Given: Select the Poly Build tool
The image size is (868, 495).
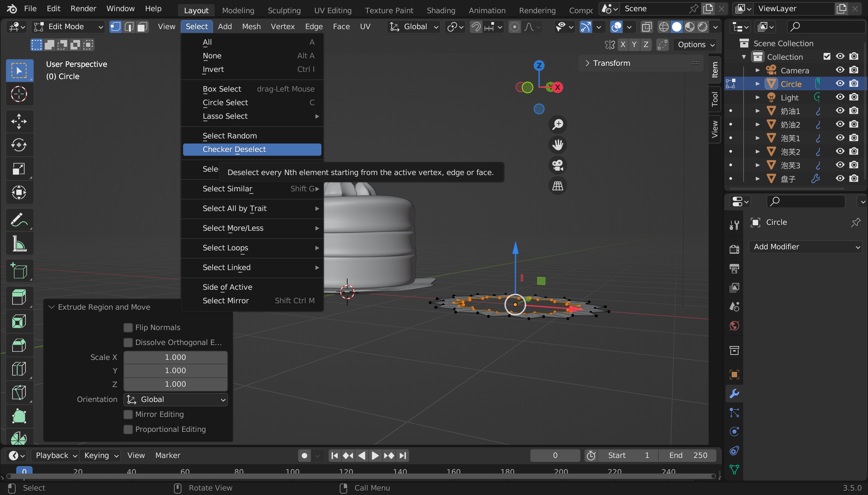Looking at the screenshot, I should 19,417.
